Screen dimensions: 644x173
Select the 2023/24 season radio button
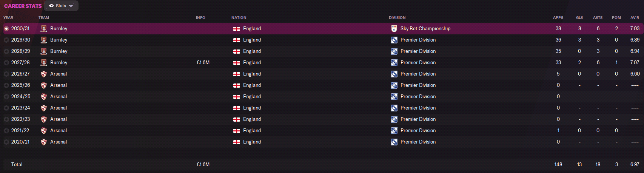[x=6, y=108]
